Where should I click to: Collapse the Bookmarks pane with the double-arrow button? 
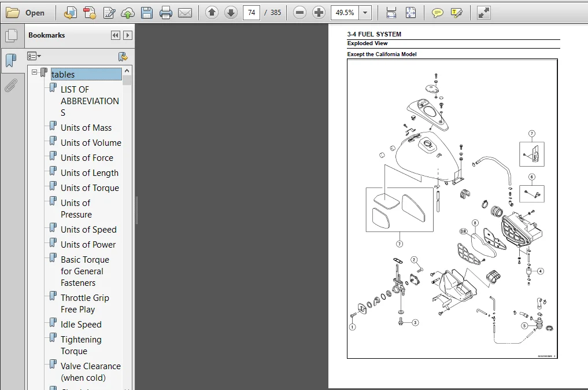[116, 35]
